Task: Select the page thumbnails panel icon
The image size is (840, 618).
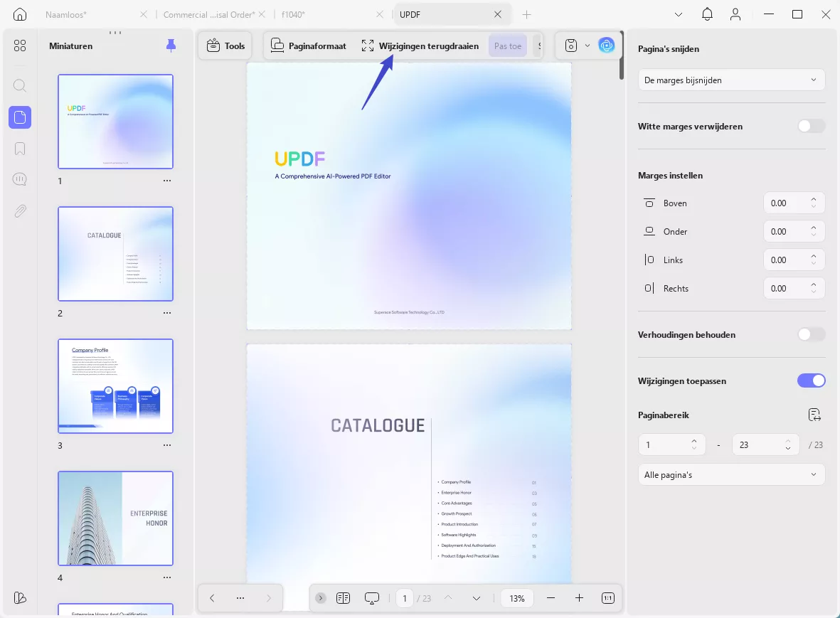Action: pyautogui.click(x=20, y=117)
